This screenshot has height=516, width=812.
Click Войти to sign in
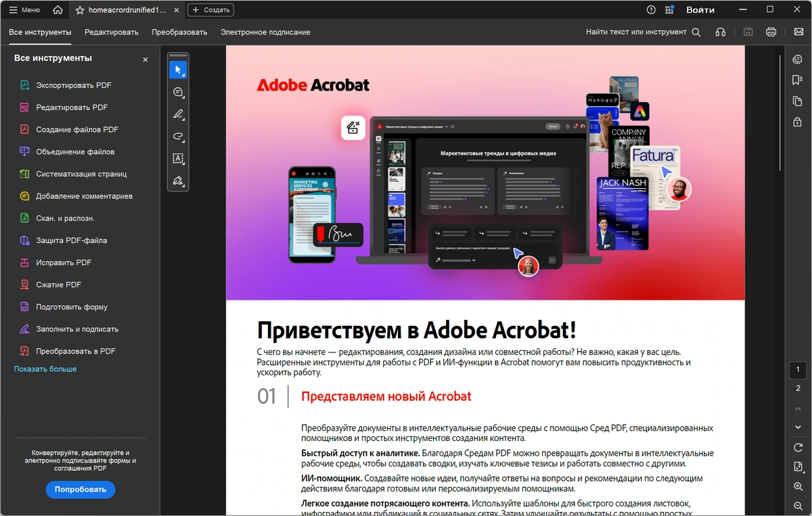coord(700,10)
